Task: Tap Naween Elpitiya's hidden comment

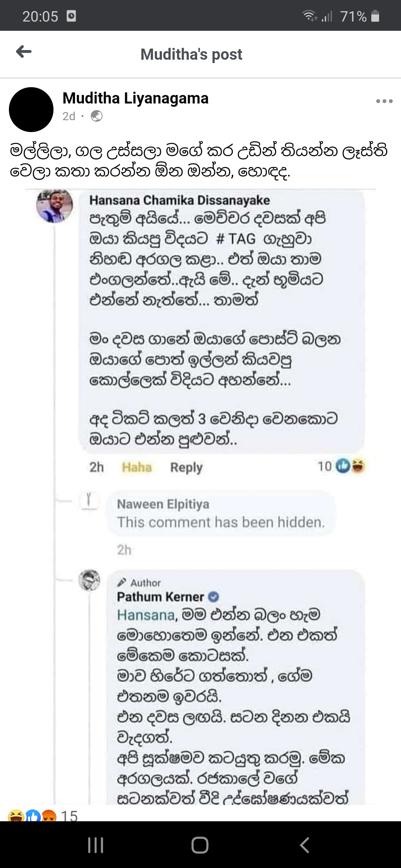Action: point(221,513)
